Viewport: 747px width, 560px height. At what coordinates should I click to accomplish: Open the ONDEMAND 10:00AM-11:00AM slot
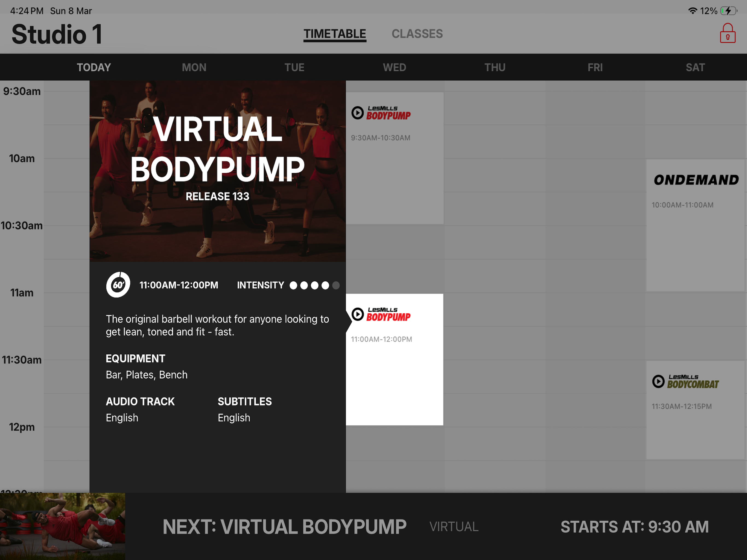696,225
